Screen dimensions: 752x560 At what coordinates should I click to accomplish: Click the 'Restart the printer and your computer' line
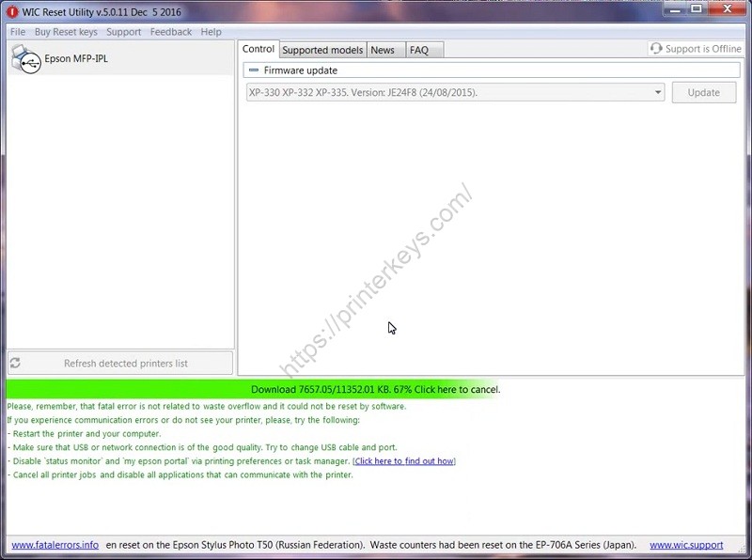click(85, 433)
